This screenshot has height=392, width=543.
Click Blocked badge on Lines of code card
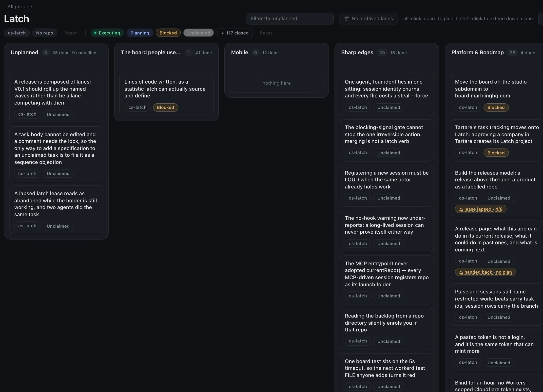165,108
